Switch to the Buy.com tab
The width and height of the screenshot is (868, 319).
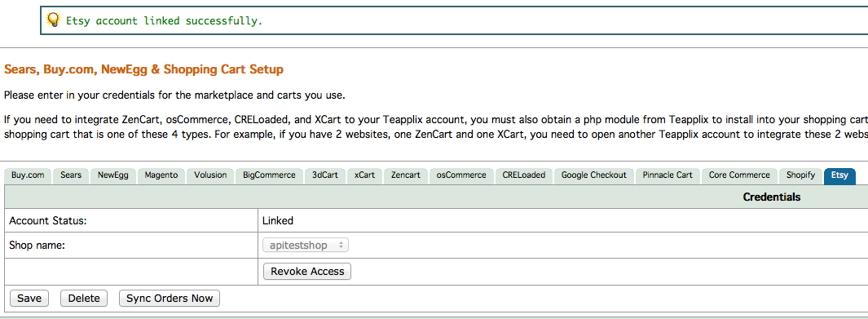click(29, 175)
